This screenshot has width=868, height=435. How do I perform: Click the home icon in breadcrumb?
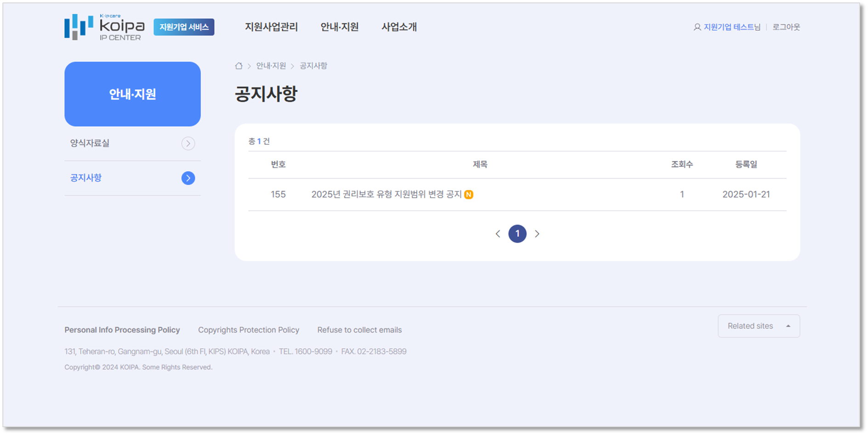[239, 66]
